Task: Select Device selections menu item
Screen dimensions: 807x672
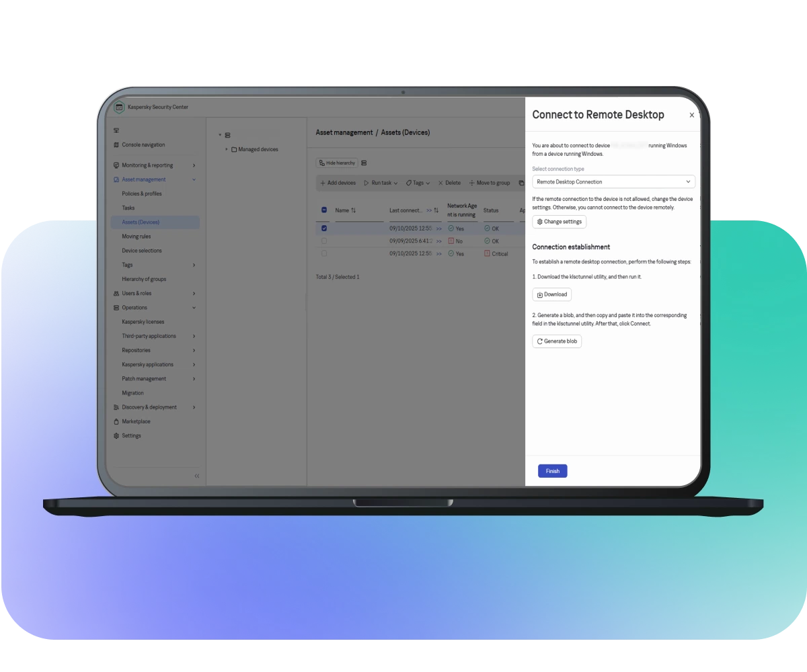Action: pos(141,251)
